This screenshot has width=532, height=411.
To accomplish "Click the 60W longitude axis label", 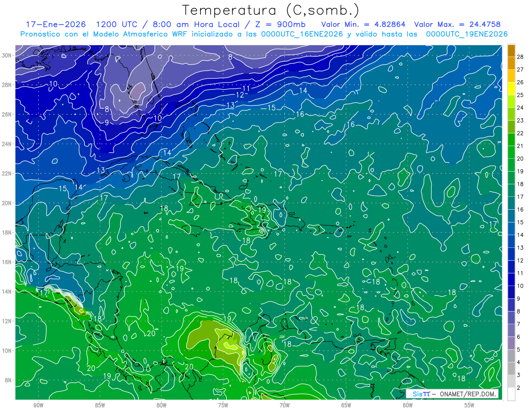I will (x=408, y=405).
